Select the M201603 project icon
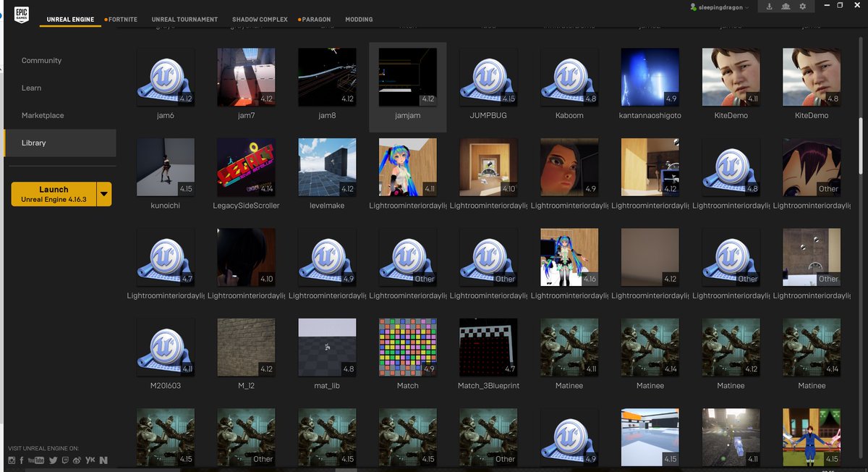 (x=166, y=348)
